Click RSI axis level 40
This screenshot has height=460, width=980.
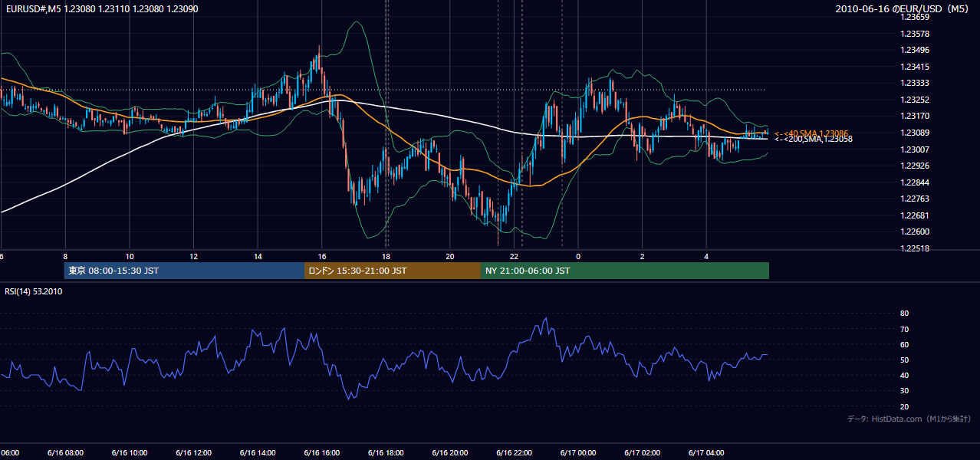[904, 375]
